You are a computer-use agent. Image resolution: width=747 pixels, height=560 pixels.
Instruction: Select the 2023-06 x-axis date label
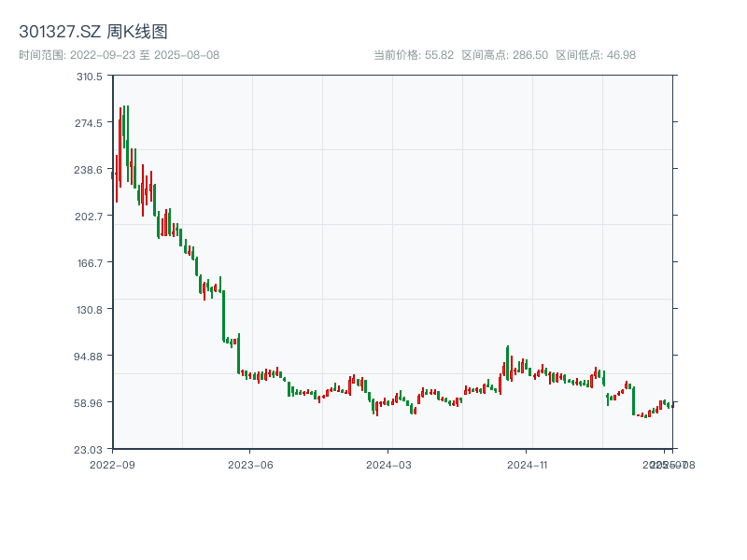click(x=250, y=464)
